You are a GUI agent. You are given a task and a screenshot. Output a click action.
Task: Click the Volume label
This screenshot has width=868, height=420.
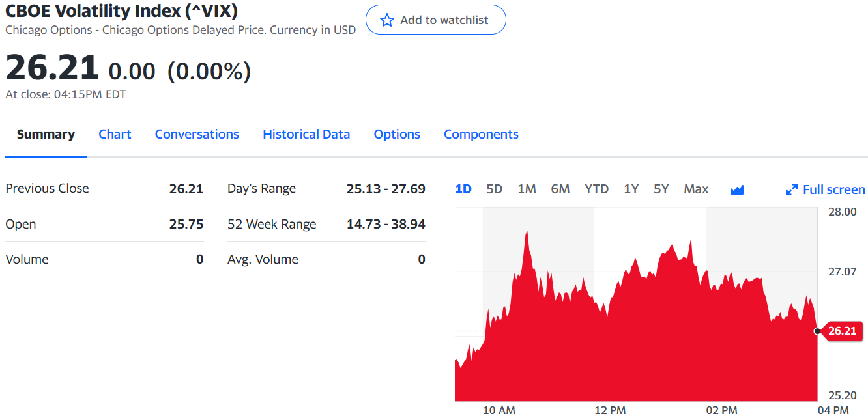click(x=27, y=259)
